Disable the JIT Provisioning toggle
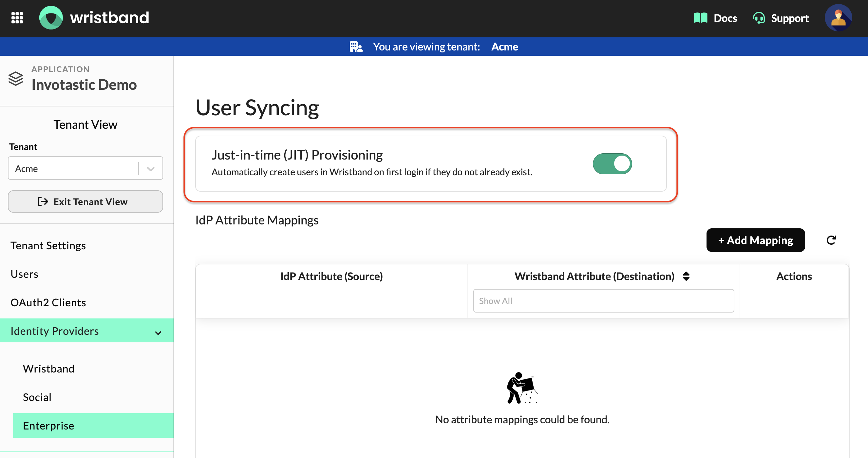 pos(612,164)
